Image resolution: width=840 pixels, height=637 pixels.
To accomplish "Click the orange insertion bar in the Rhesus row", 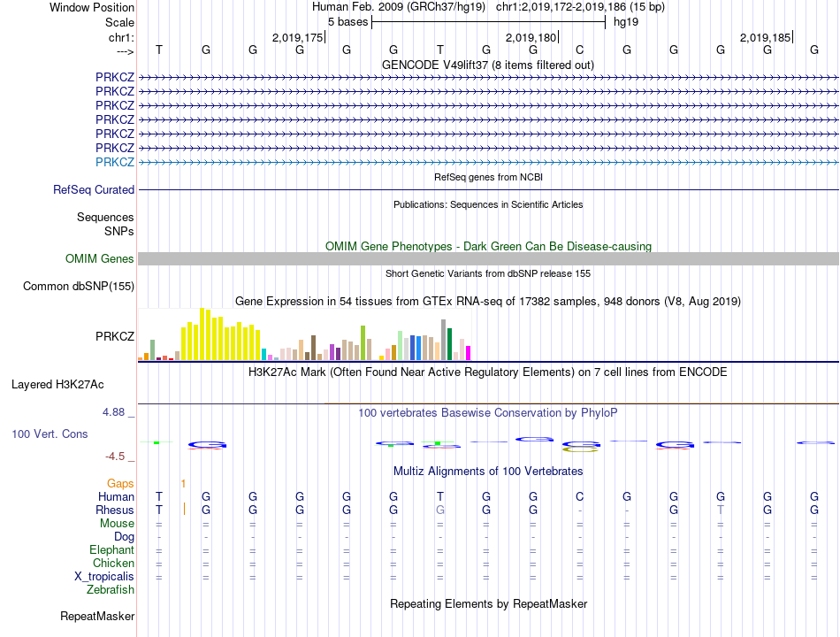I will tap(184, 509).
